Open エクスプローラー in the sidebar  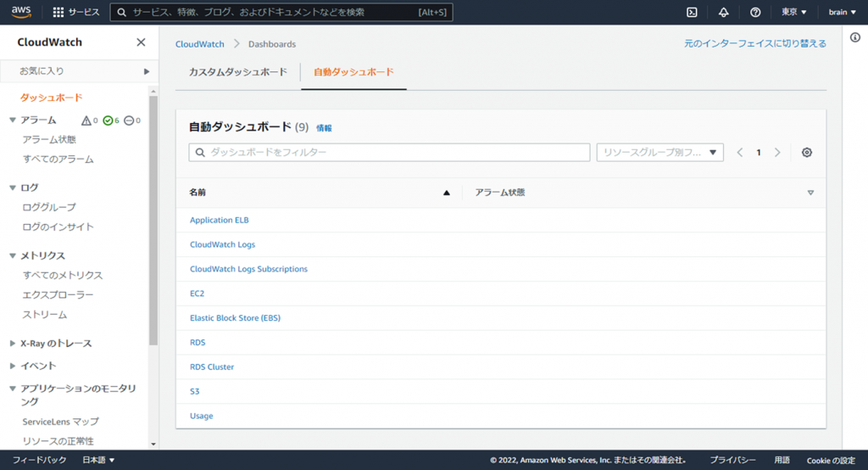(x=58, y=295)
